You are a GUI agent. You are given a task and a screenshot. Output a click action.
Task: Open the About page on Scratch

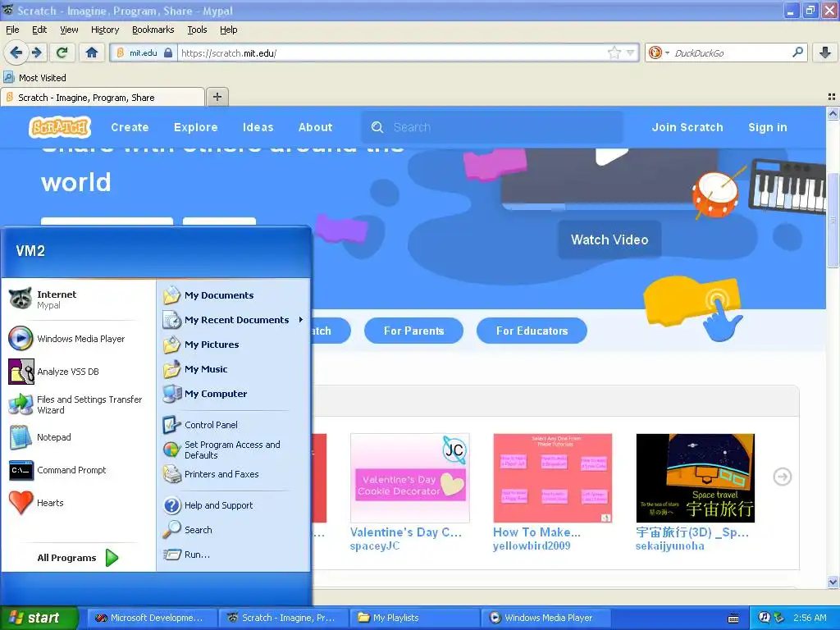[x=315, y=127]
